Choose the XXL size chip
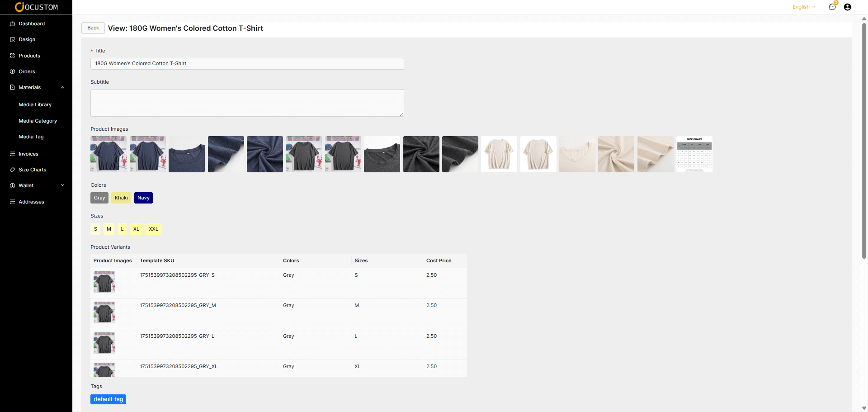Viewport: 868px width, 412px height. [153, 229]
